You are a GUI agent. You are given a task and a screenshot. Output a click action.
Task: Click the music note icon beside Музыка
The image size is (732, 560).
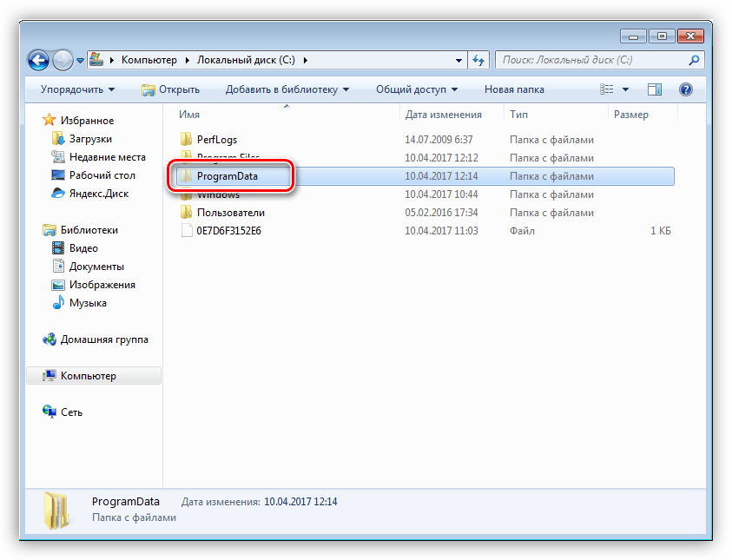pos(58,302)
